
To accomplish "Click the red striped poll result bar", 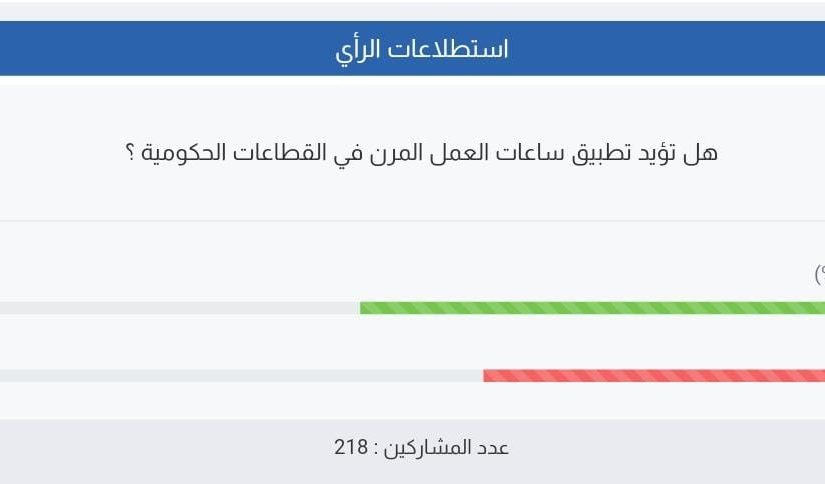I will 654,376.
